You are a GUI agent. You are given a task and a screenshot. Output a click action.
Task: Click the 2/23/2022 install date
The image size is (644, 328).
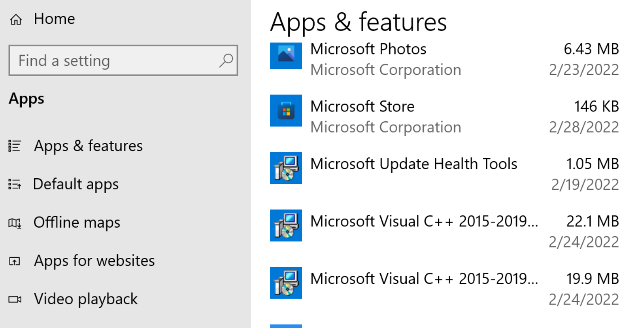pyautogui.click(x=584, y=70)
